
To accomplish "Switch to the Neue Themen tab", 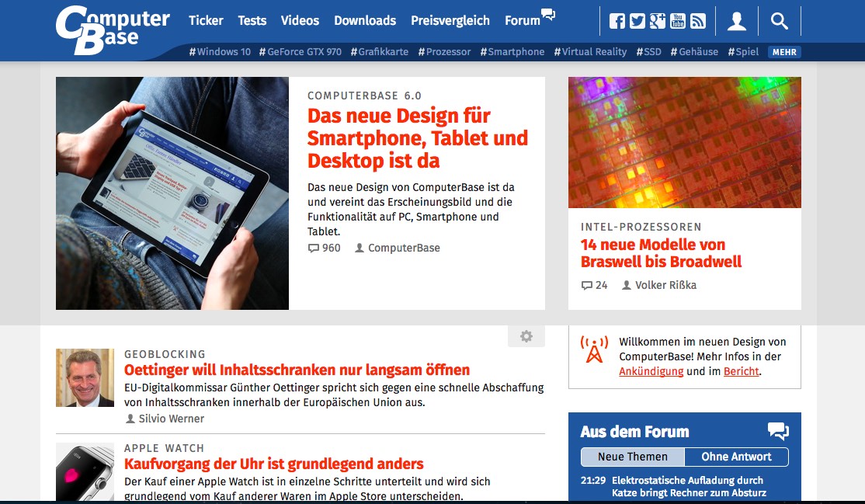I will pyautogui.click(x=632, y=457).
